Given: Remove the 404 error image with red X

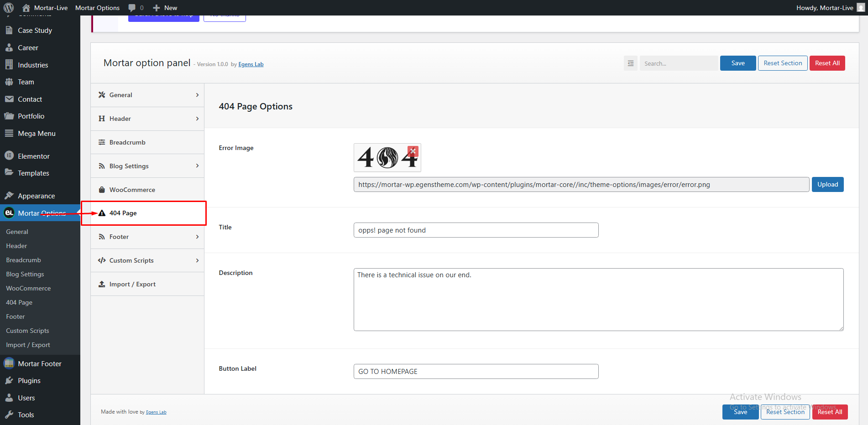Looking at the screenshot, I should click(413, 151).
